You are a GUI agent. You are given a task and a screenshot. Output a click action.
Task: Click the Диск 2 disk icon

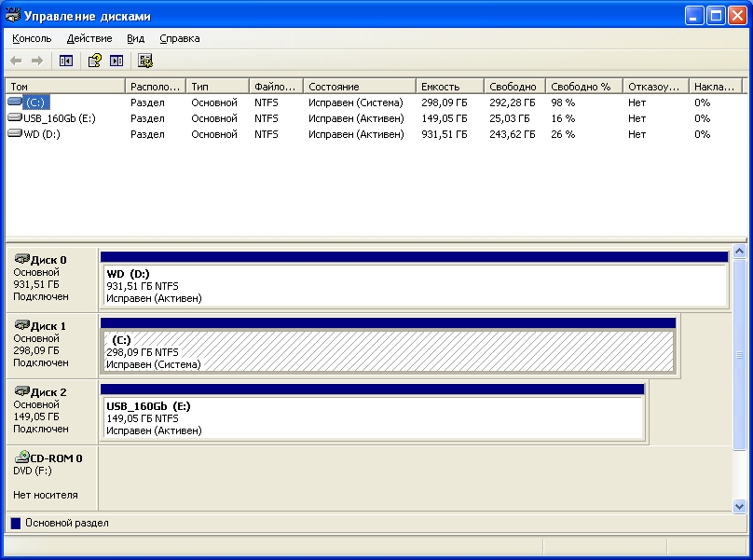click(21, 391)
